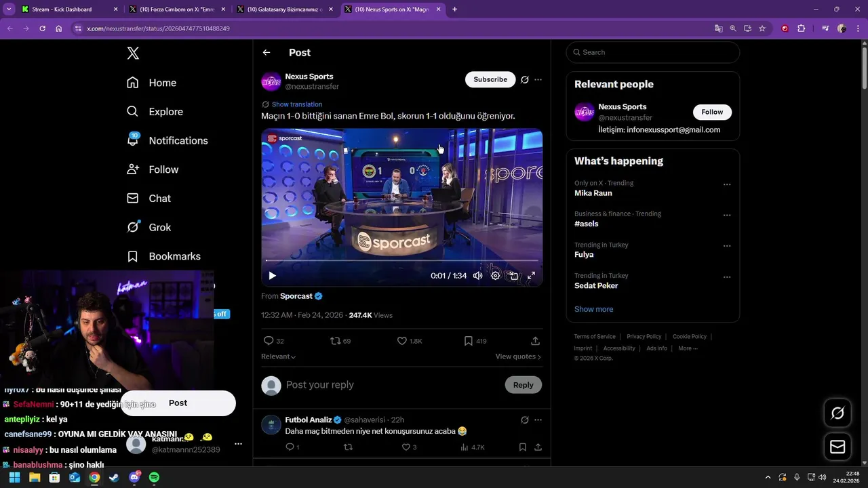Open Futbol Analiz profile name
868x488 pixels.
click(x=309, y=420)
